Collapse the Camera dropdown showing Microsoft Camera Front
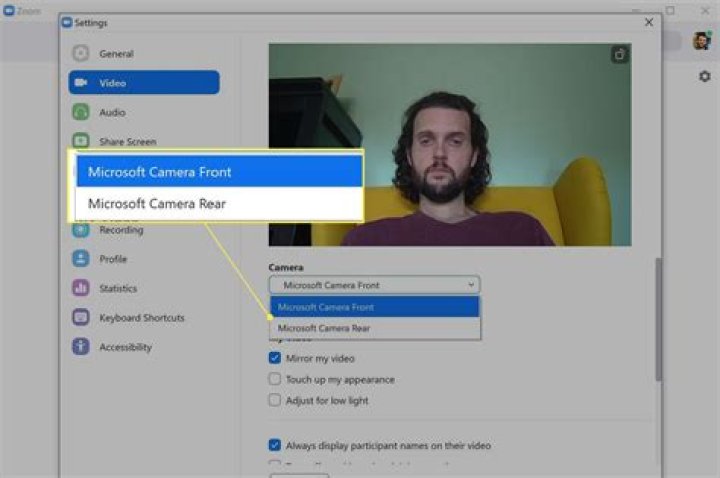The image size is (720, 478). pyautogui.click(x=374, y=285)
